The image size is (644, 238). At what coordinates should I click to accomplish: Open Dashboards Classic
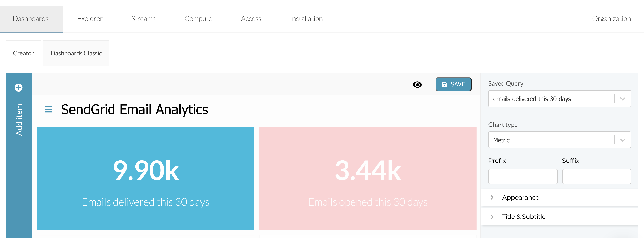[x=76, y=53]
